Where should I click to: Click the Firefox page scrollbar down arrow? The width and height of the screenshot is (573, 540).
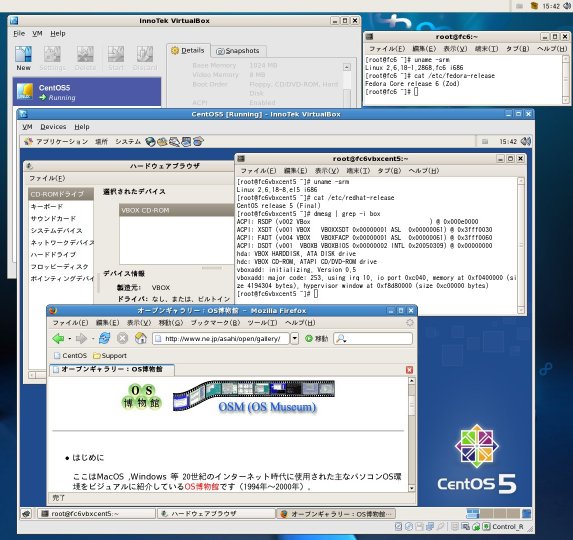click(411, 488)
